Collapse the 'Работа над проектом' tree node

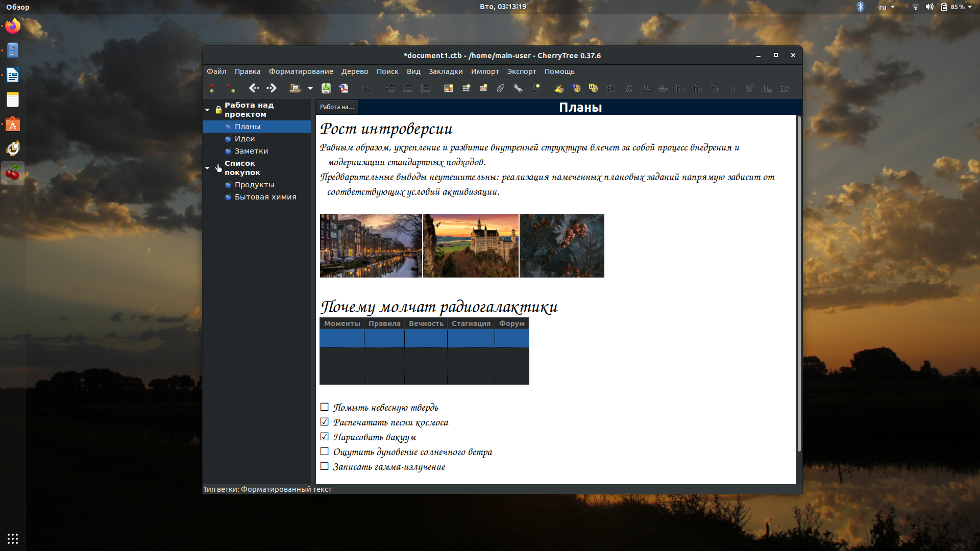pos(207,110)
